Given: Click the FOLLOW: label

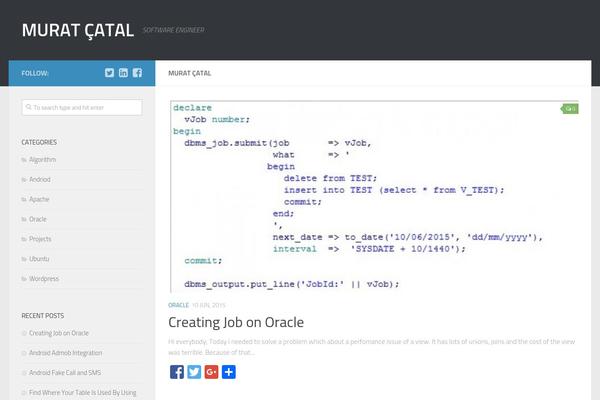Looking at the screenshot, I should click(35, 73).
